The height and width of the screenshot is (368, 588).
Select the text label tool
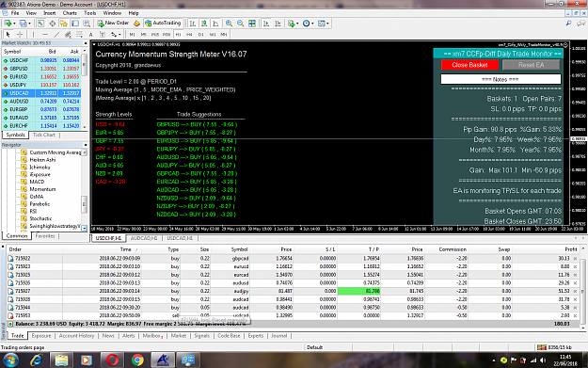point(102,34)
